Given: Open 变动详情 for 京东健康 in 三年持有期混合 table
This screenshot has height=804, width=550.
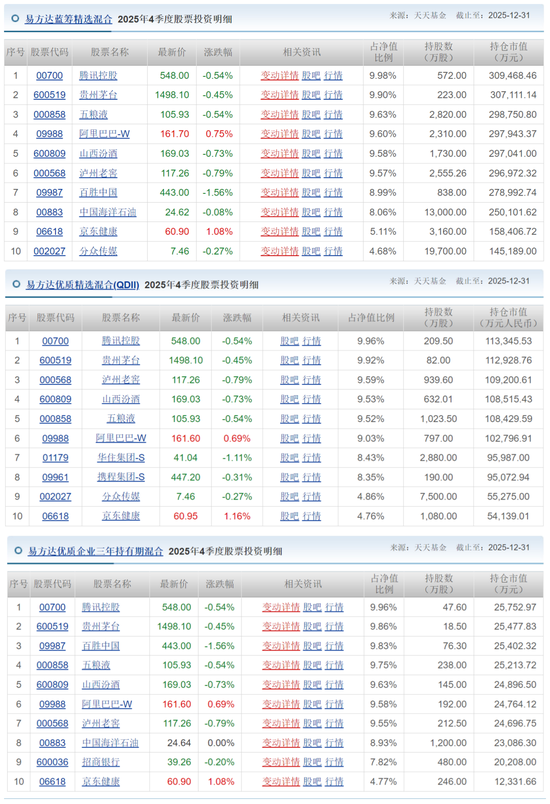Looking at the screenshot, I should pos(281,782).
